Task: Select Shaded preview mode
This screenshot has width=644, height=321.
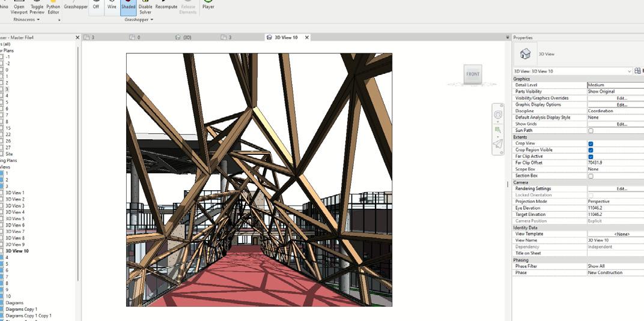Action: [x=128, y=6]
